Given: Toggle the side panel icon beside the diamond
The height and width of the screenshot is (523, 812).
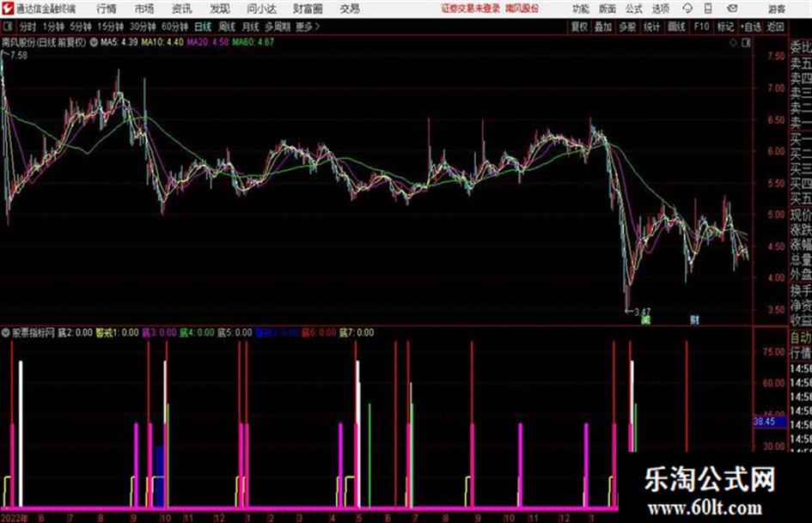Looking at the screenshot, I should tap(746, 43).
